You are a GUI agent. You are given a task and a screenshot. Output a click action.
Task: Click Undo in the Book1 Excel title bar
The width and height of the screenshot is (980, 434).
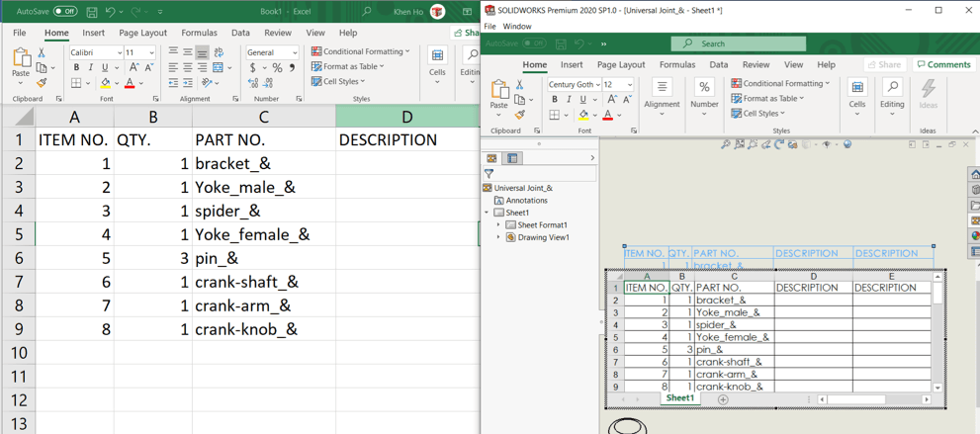pos(111,12)
